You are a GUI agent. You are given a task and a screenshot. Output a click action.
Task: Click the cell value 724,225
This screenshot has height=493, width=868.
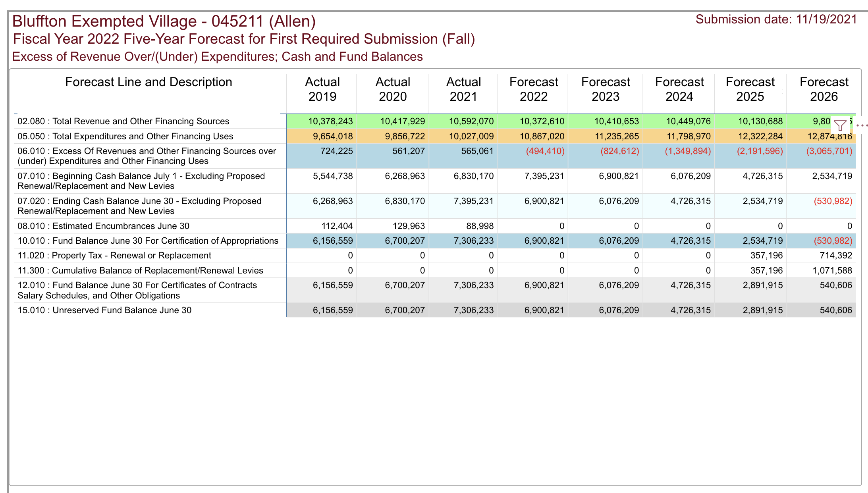(x=336, y=151)
